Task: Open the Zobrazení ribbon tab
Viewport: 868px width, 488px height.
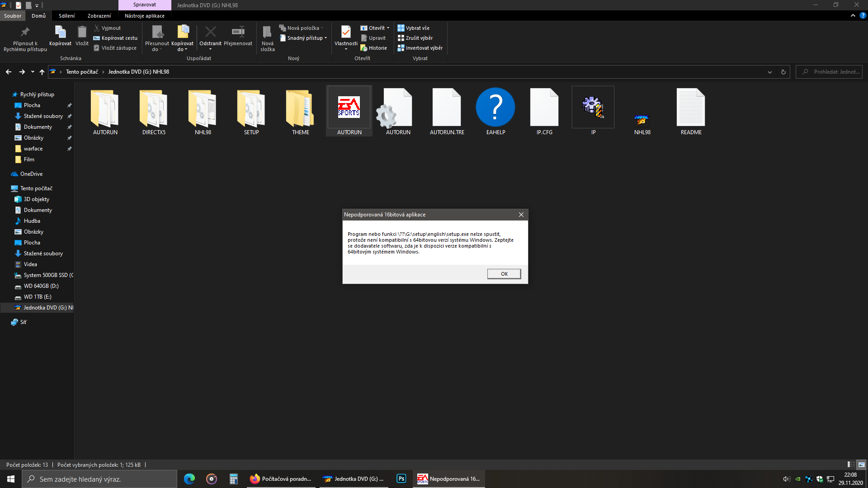Action: (99, 16)
